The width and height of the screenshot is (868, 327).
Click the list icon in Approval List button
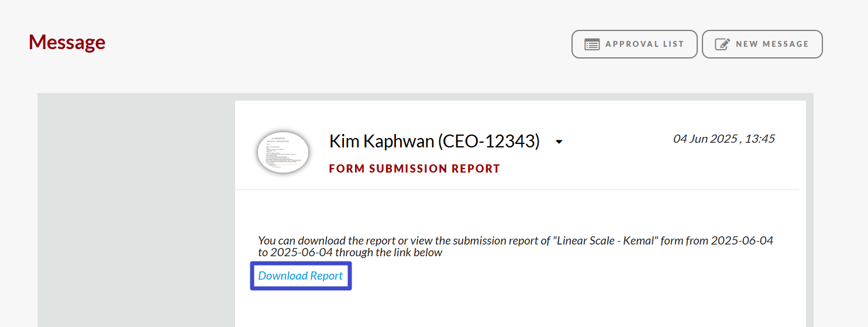pos(592,44)
